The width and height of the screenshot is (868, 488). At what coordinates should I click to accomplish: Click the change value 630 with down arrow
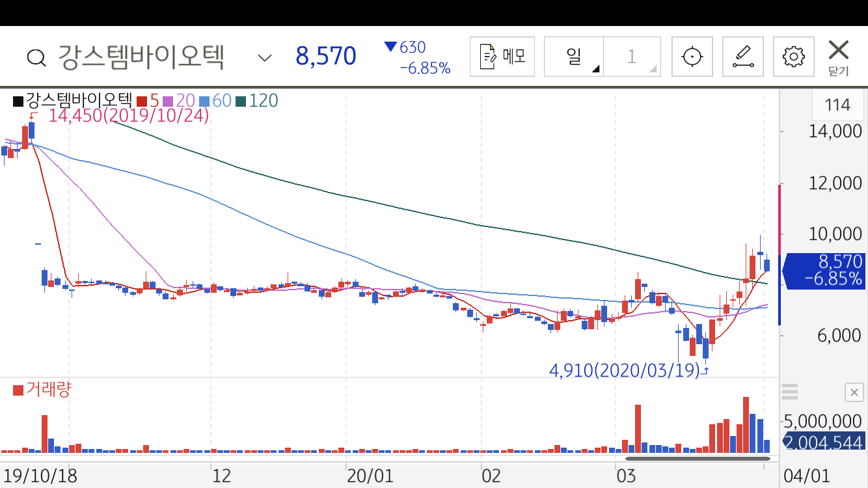[405, 47]
